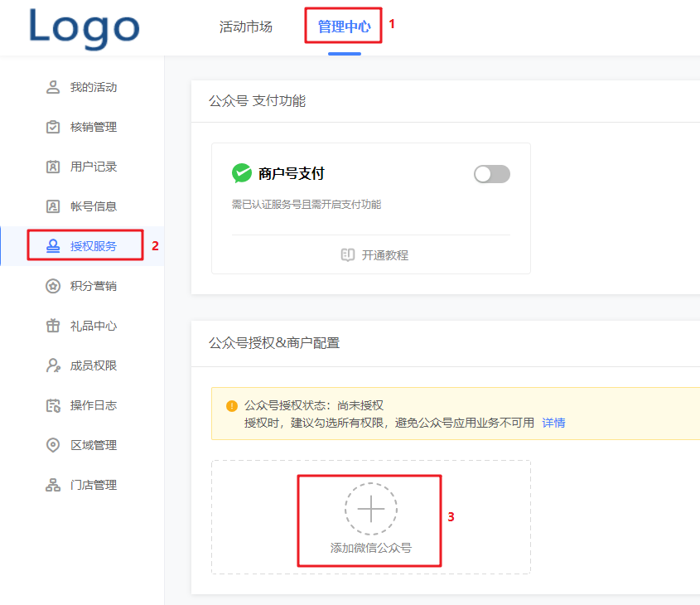This screenshot has height=605, width=700.
Task: Click the book icon beside 开通教程
Action: point(347,255)
